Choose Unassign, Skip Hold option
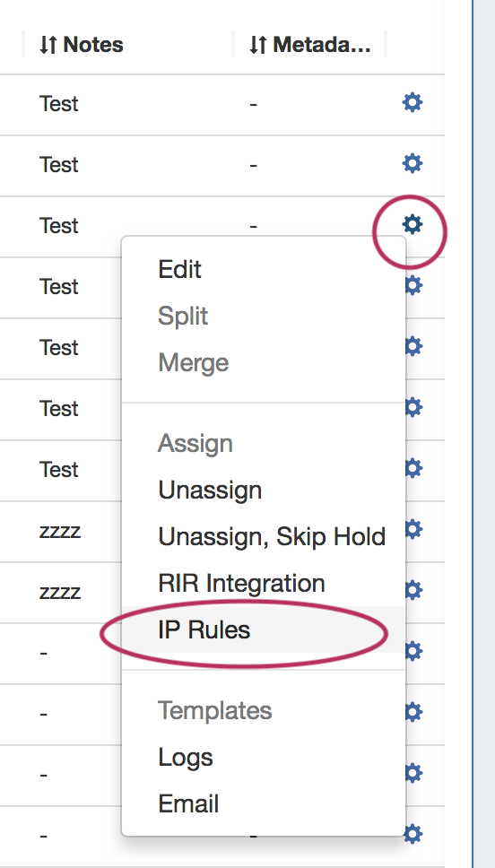Screen dimensions: 495x868 (272, 537)
